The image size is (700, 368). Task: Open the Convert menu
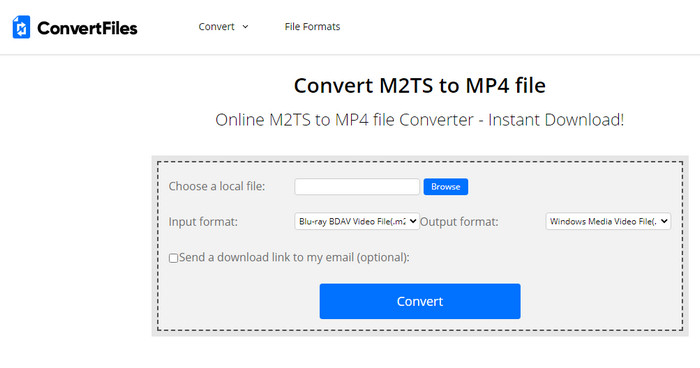point(217,27)
